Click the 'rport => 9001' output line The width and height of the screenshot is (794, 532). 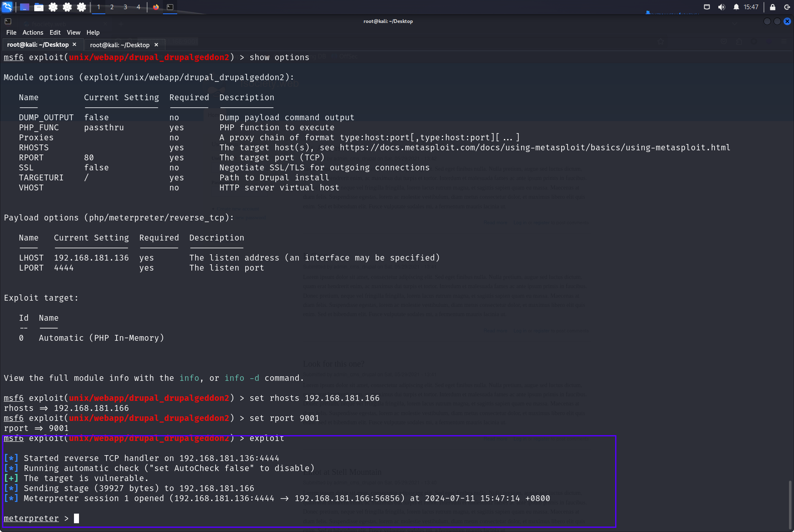pos(36,428)
